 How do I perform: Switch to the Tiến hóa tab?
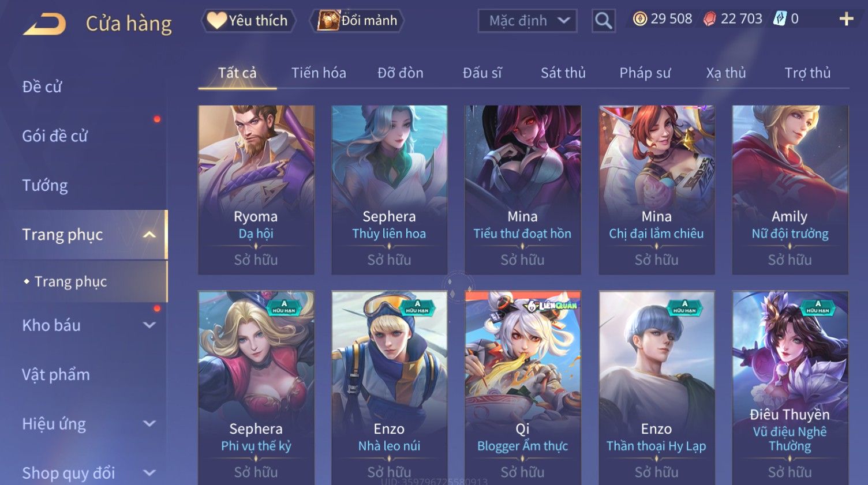click(x=319, y=73)
